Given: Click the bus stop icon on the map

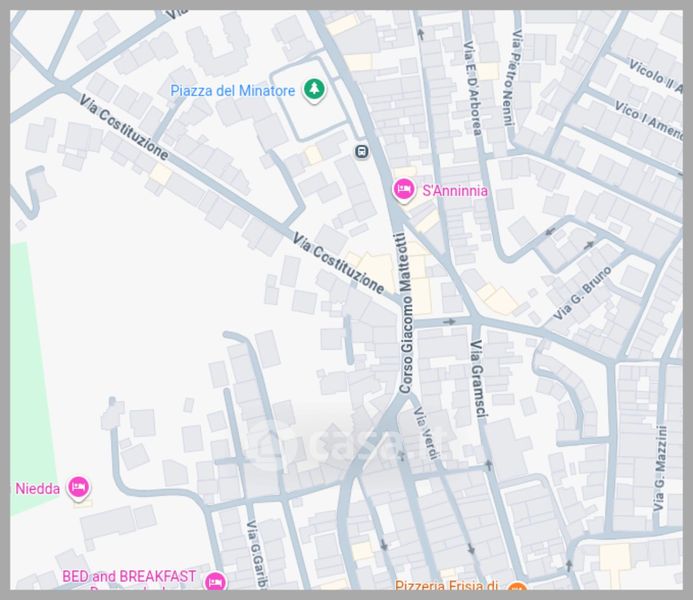Looking at the screenshot, I should pyautogui.click(x=360, y=152).
